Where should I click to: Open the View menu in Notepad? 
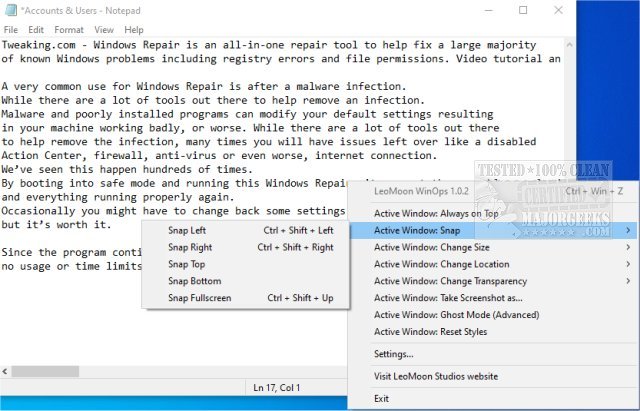104,30
